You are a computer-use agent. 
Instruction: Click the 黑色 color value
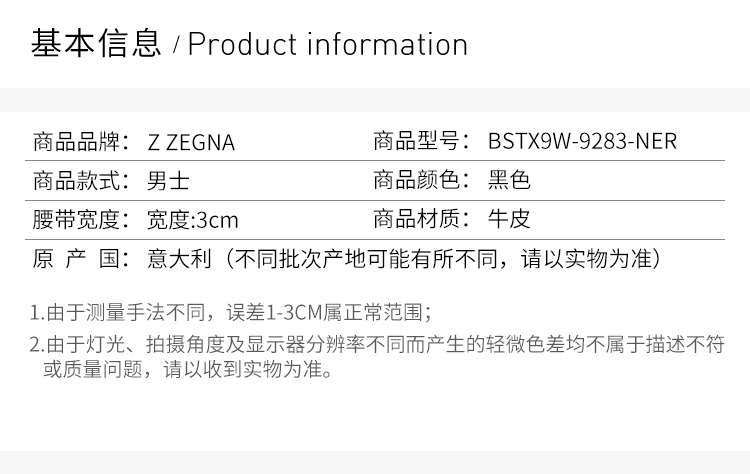[x=509, y=181]
